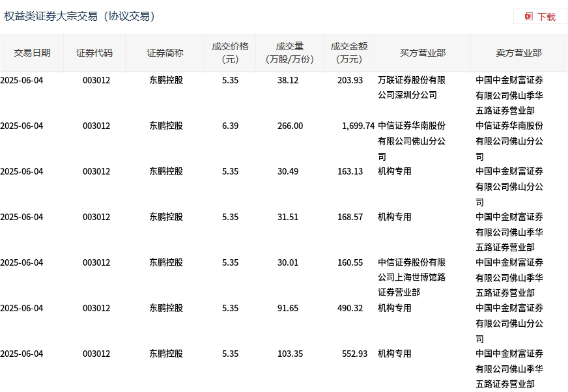The image size is (568, 392).
Task: Click price 5.35 in the 31.51 volume row
Action: pyautogui.click(x=231, y=217)
